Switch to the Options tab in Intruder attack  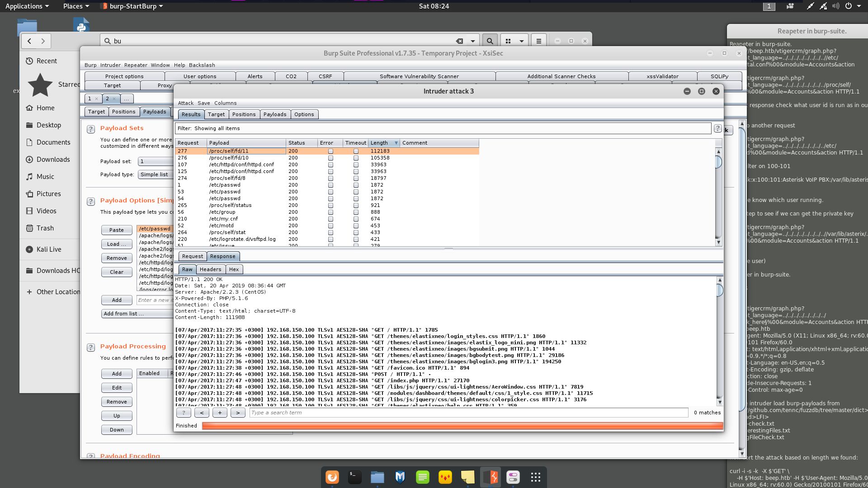[x=304, y=114]
